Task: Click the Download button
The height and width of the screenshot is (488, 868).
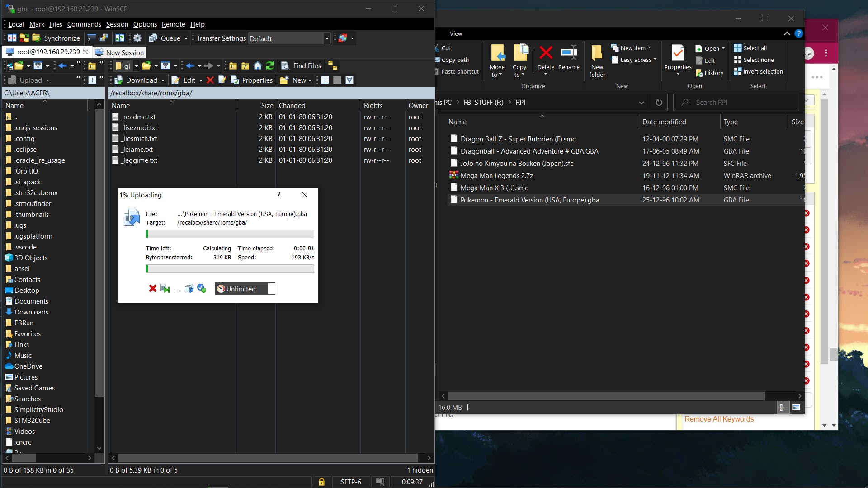Action: (x=137, y=80)
